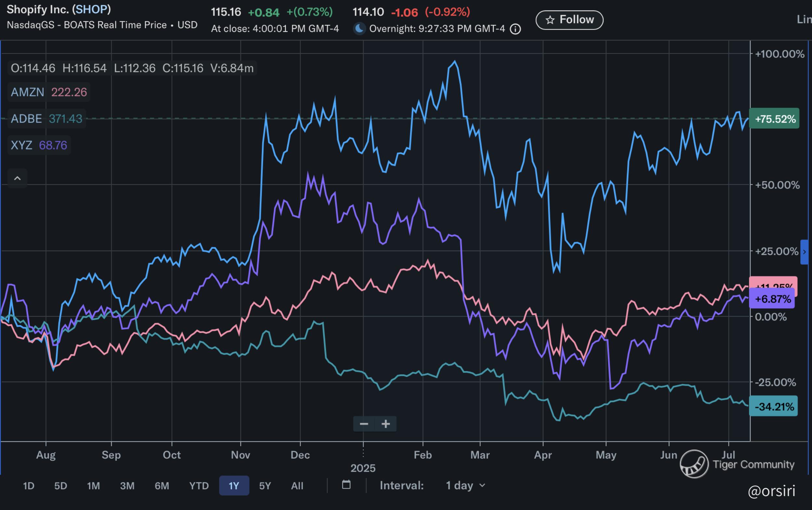812x510 pixels.
Task: Click the Follow button
Action: (x=569, y=20)
